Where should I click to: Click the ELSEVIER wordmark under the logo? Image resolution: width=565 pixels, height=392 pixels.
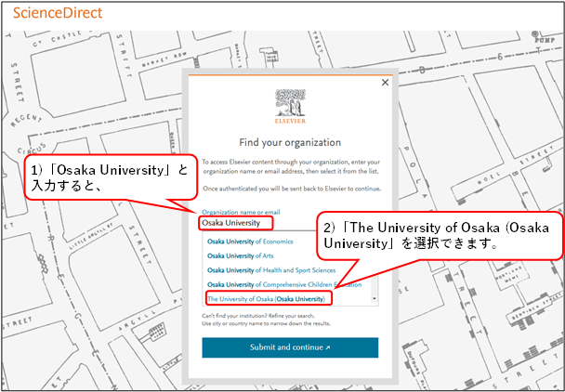[x=290, y=122]
